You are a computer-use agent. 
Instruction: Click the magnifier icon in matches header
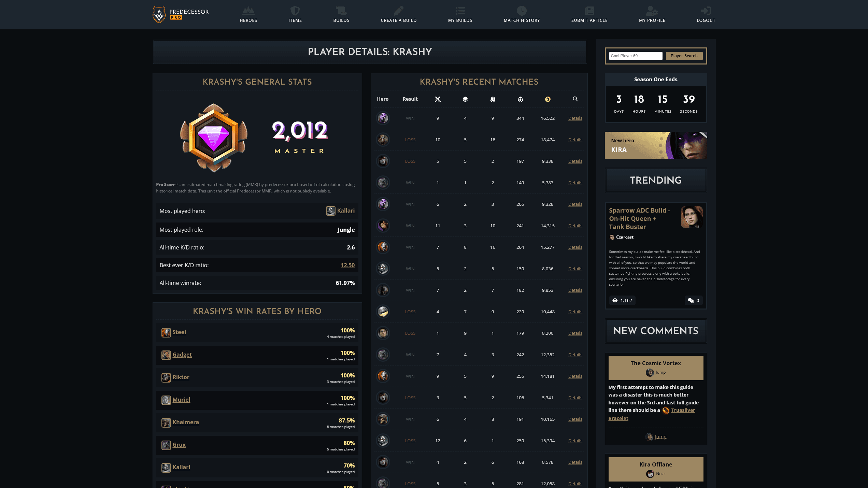575,99
